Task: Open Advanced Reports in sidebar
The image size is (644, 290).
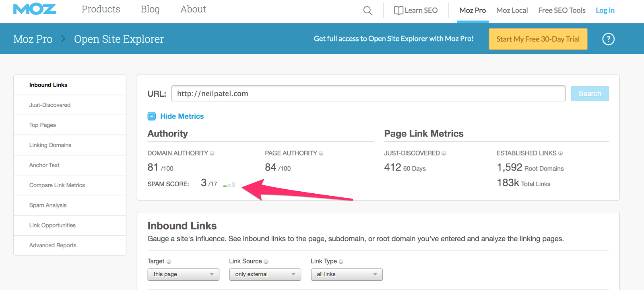Action: [70, 245]
